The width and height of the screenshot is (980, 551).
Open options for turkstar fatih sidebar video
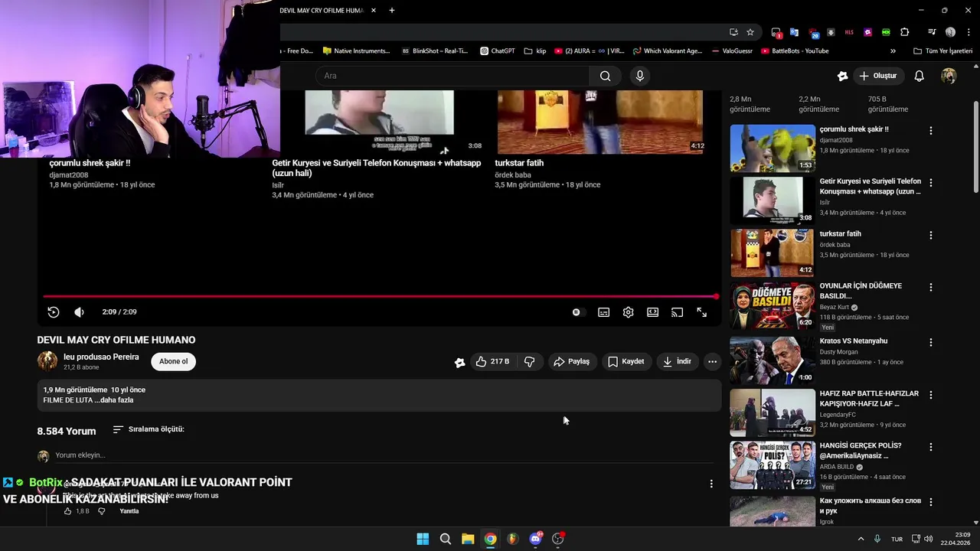point(931,235)
